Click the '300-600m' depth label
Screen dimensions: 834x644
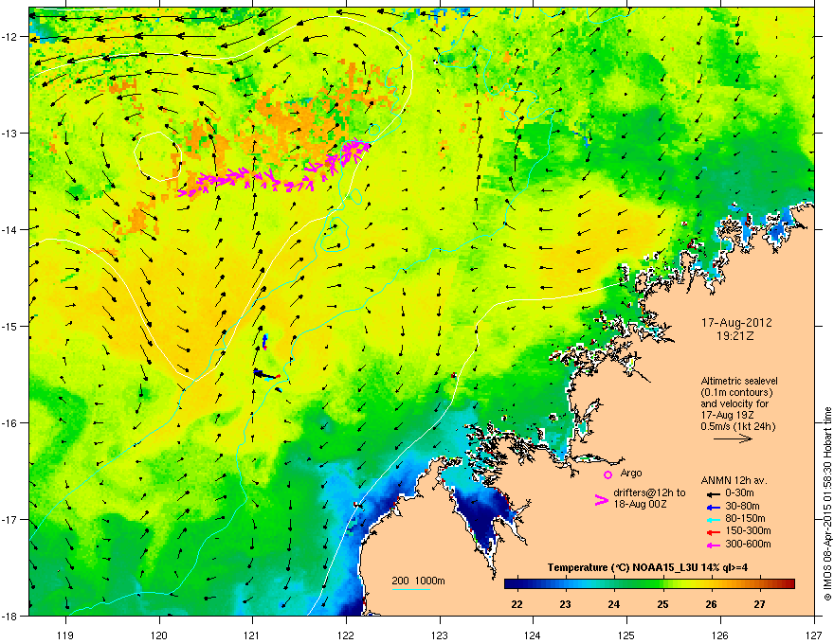[748, 545]
